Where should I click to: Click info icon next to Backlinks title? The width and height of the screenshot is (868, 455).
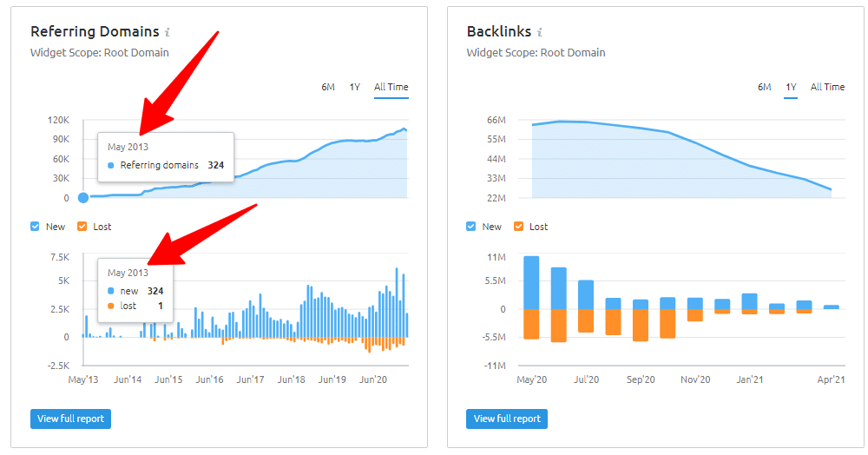[539, 32]
